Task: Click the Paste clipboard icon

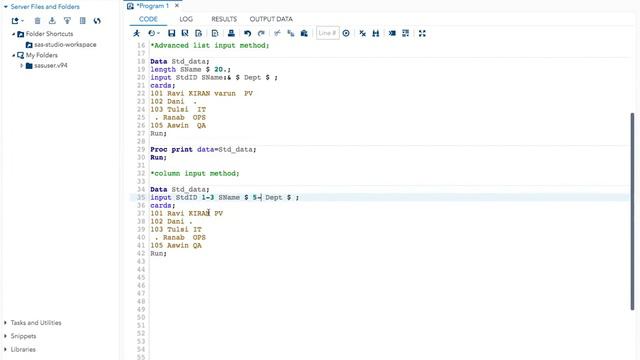Action: 304,33
